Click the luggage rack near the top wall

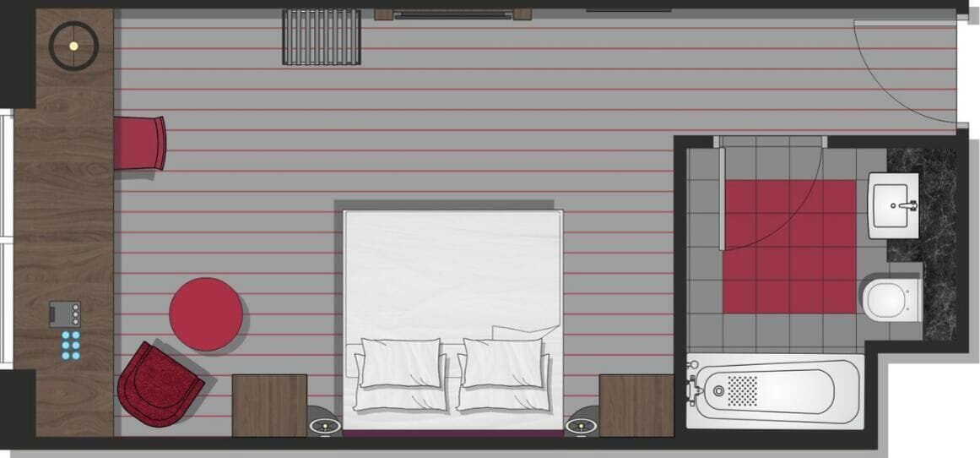point(322,37)
